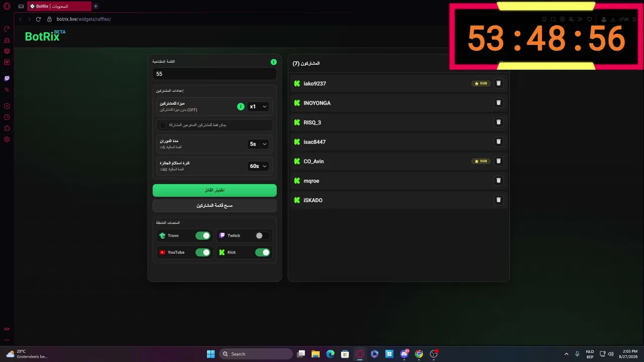The height and width of the screenshot is (362, 644).
Task: Open Twitch in the Opera sidebar
Action: click(7, 78)
